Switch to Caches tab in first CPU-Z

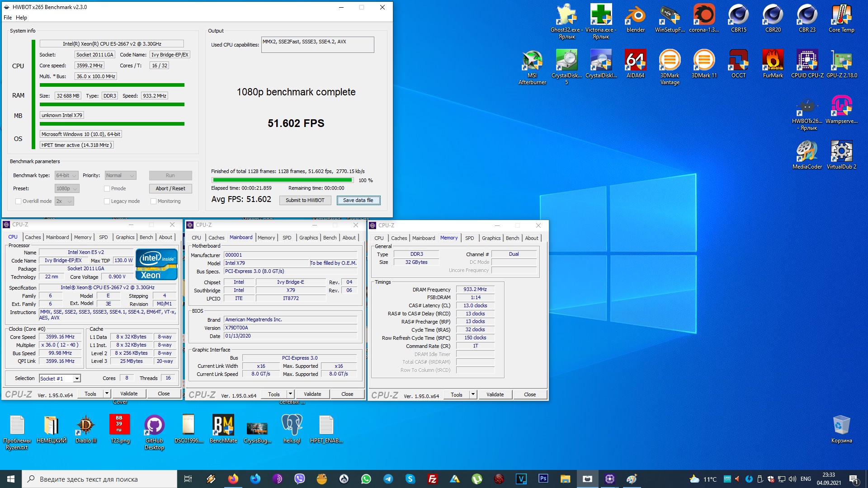pyautogui.click(x=33, y=237)
